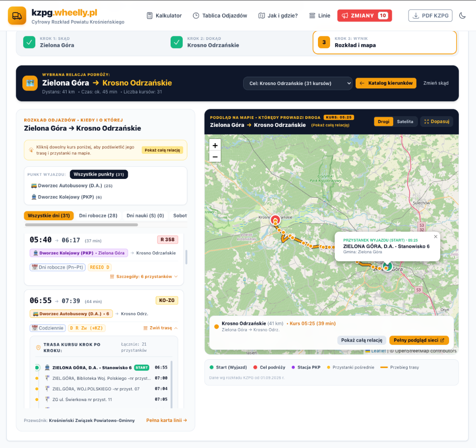Click the stop ZG ul. Świerkowa nr przyst. 11
Image resolution: width=476 pixels, height=448 pixels.
(x=101, y=400)
